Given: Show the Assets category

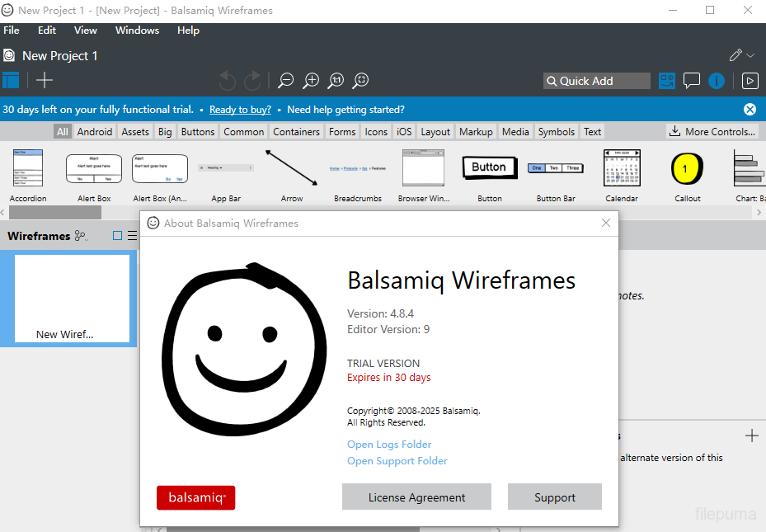Looking at the screenshot, I should (135, 131).
